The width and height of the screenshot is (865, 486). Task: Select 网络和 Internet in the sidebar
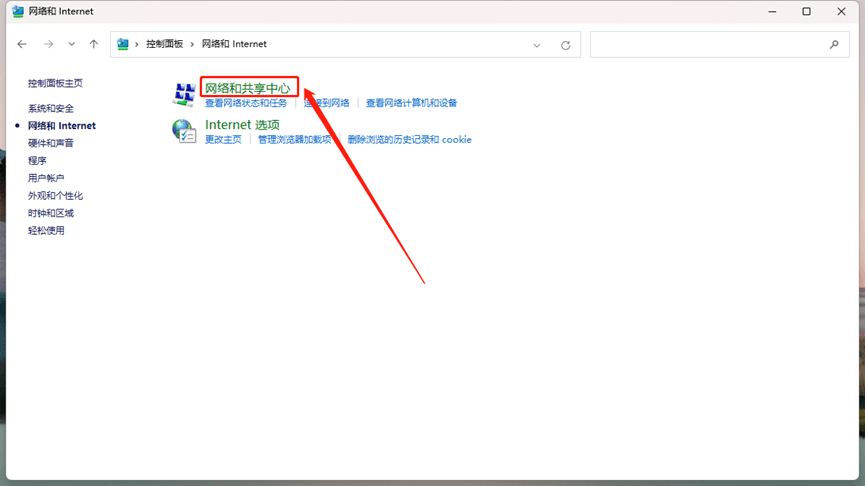click(62, 126)
